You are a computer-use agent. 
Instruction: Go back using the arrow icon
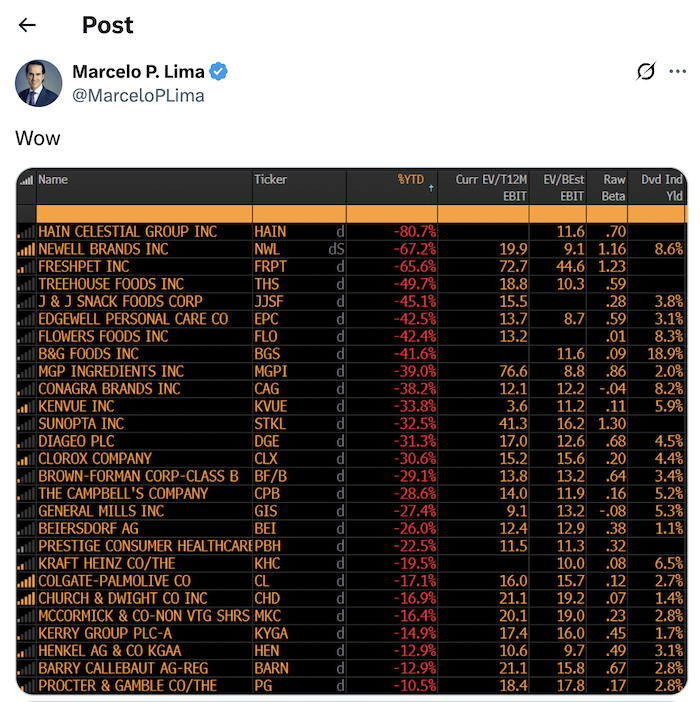point(27,25)
